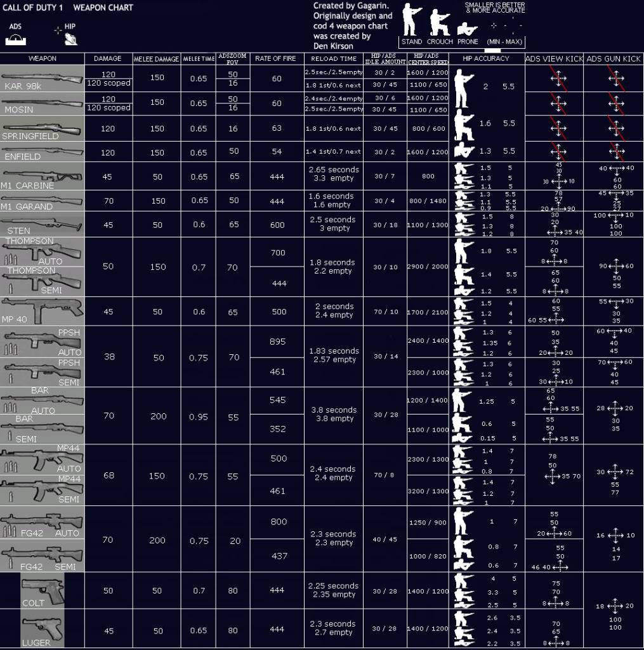Click the FG42 AUTO weapon image

pos(42,523)
